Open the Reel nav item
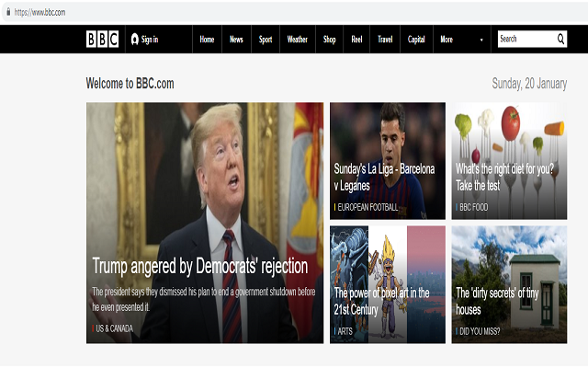This screenshot has height=368, width=588. tap(356, 39)
